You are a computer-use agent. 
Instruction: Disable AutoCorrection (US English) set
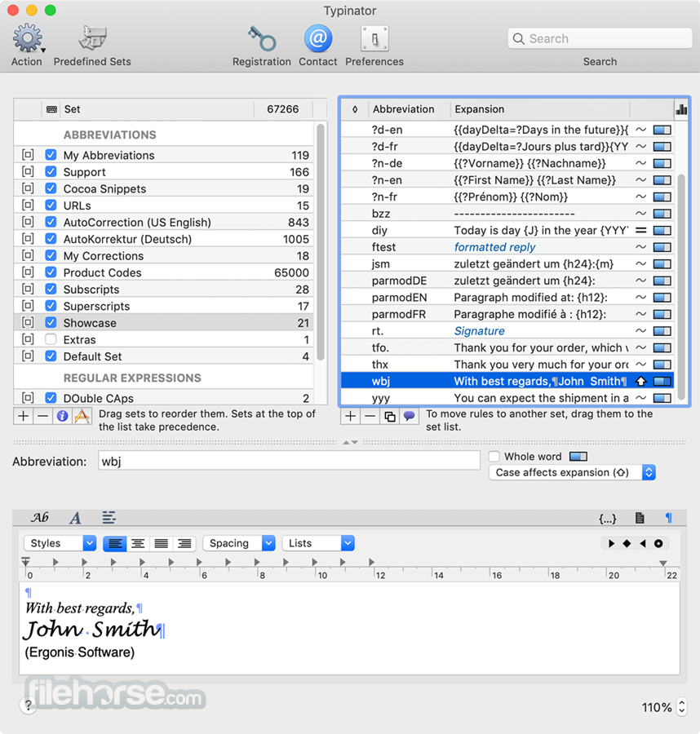pyautogui.click(x=51, y=222)
